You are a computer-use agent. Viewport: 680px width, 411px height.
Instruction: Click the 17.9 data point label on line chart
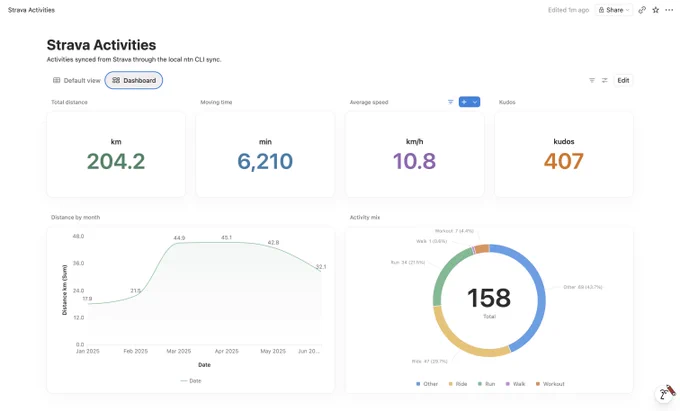pos(87,299)
